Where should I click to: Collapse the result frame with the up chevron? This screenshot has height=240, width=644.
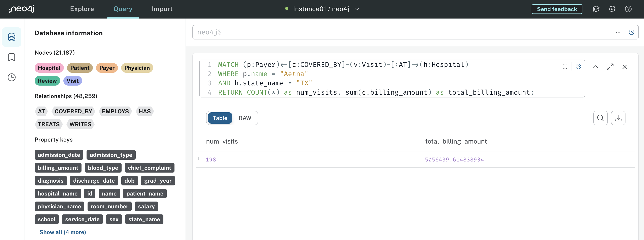pos(596,67)
